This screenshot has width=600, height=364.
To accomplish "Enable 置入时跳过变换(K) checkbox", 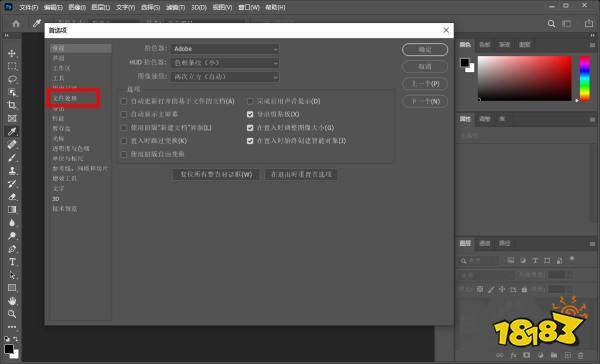I will (124, 141).
